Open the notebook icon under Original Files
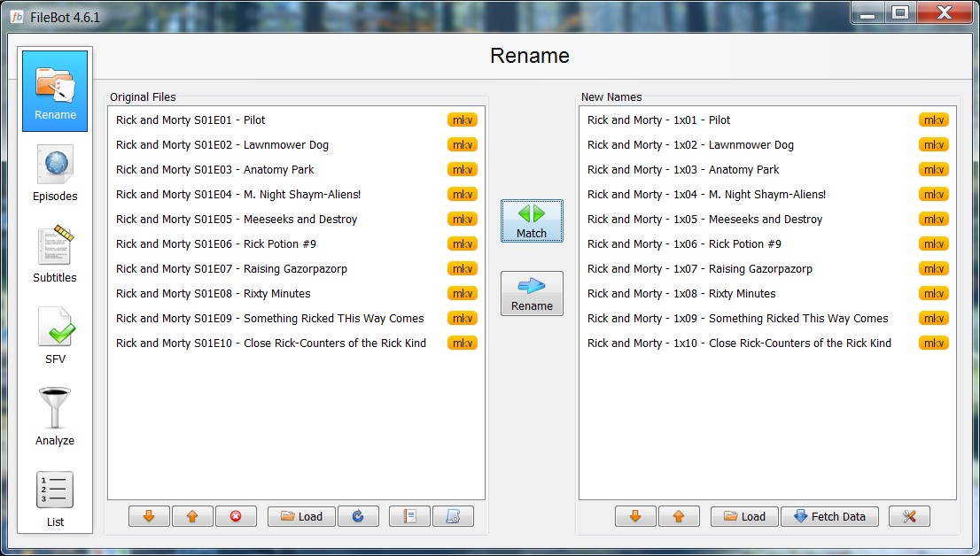Image resolution: width=980 pixels, height=556 pixels. [409, 517]
